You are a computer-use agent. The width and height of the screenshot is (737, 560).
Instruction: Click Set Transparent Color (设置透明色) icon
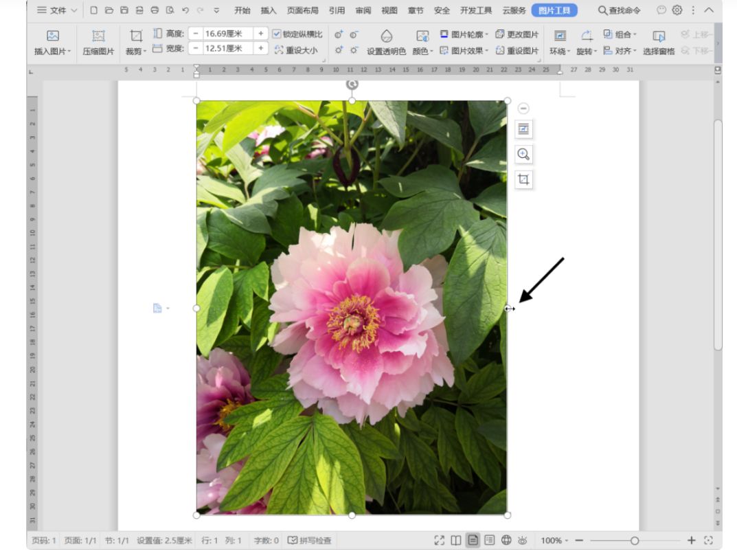386,36
